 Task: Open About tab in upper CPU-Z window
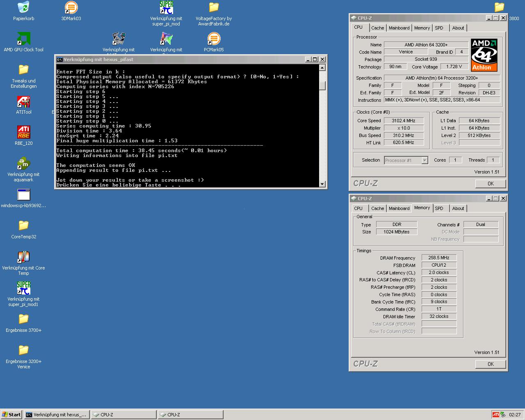(458, 28)
